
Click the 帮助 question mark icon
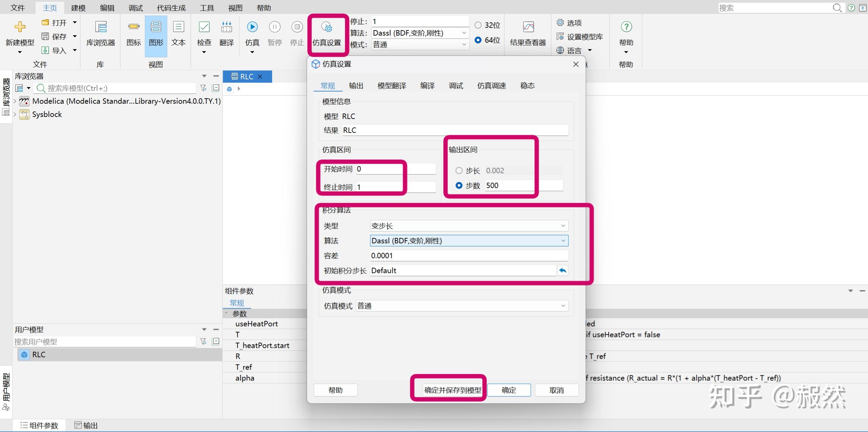626,27
